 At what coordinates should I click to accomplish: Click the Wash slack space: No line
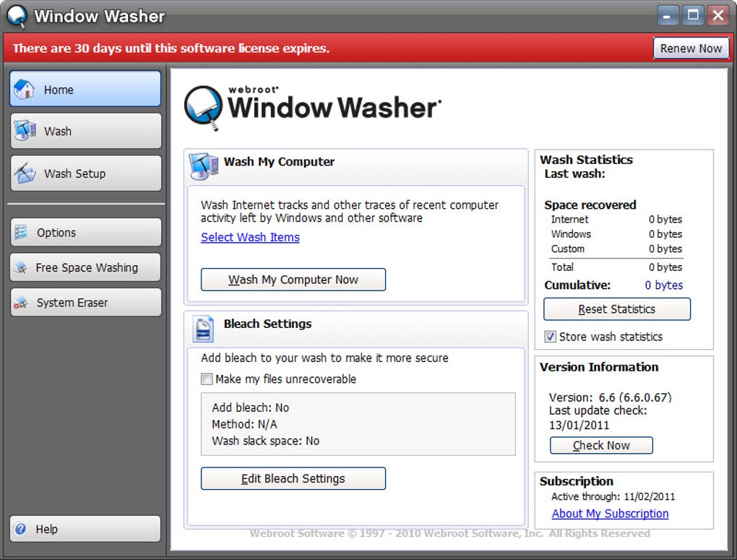tap(266, 441)
